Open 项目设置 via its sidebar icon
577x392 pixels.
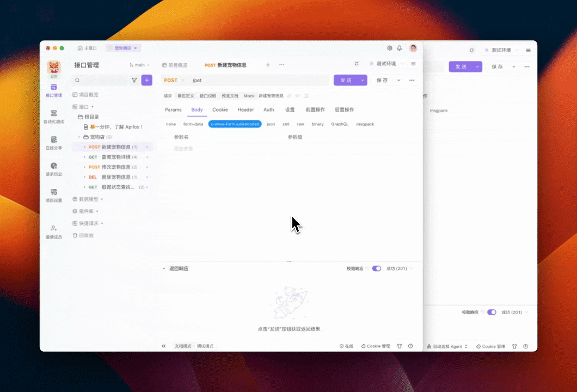[x=54, y=196]
